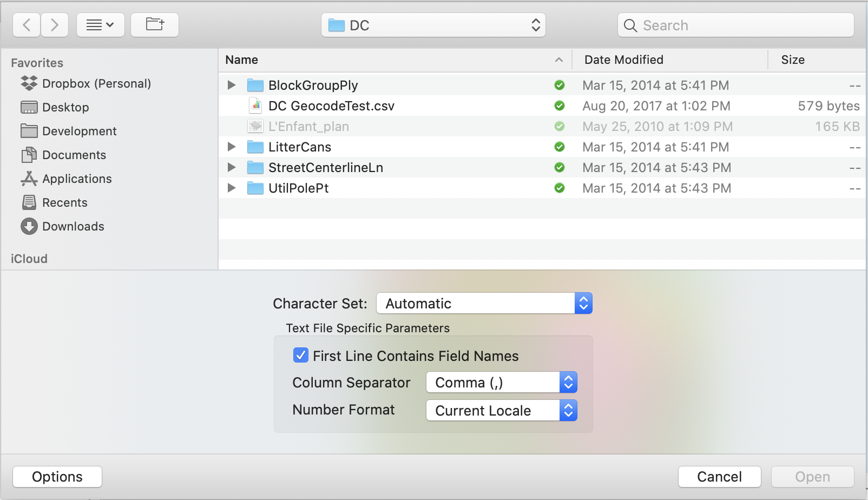This screenshot has width=868, height=500.
Task: Click the back navigation arrow
Action: coord(26,24)
